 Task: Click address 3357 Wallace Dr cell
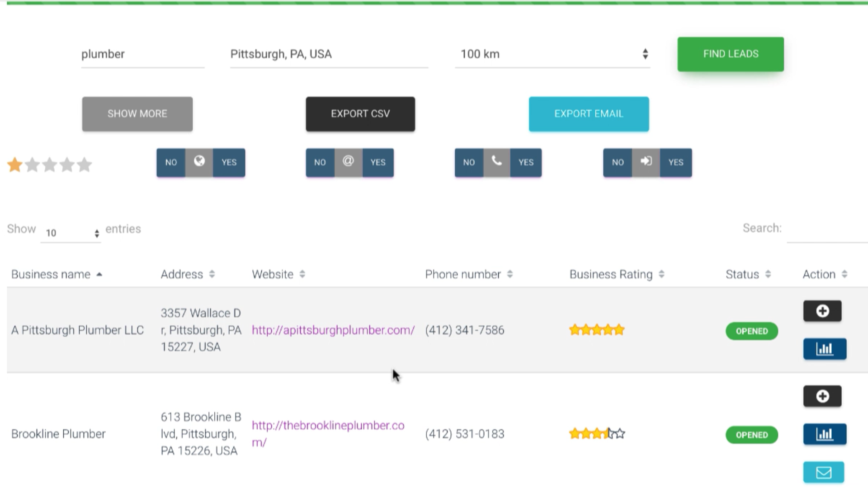pyautogui.click(x=201, y=330)
